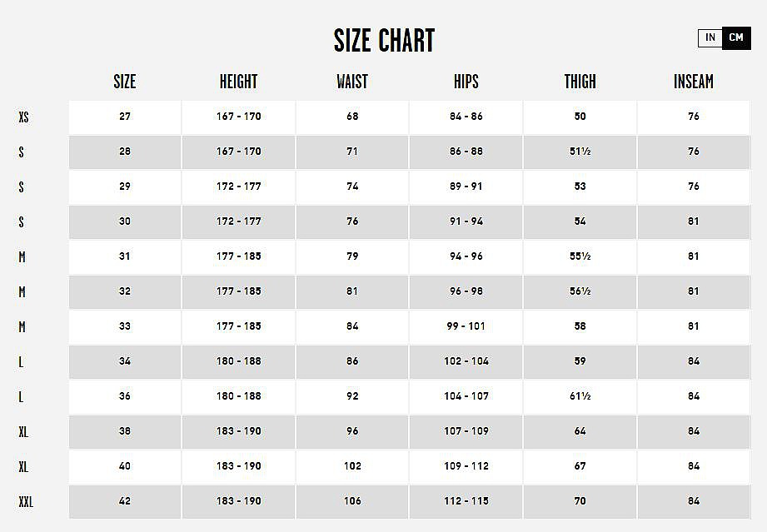The height and width of the screenshot is (532, 767).
Task: Click the SIZE column header
Action: [125, 82]
